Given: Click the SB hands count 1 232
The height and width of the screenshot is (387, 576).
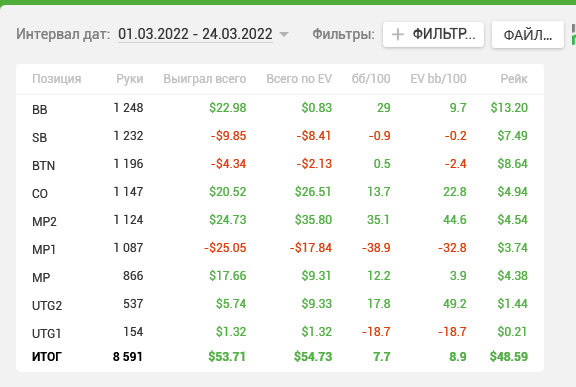Looking at the screenshot, I should pos(128,135).
